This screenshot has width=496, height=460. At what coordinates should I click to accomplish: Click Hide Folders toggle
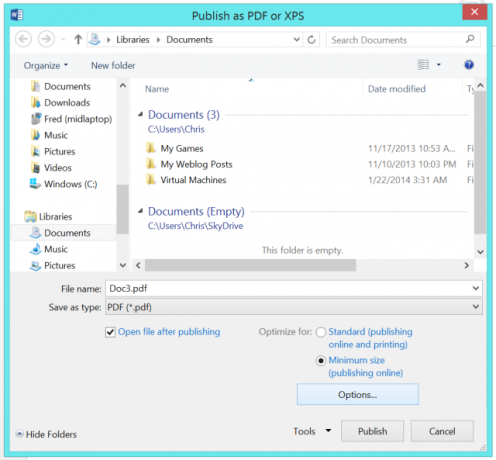pyautogui.click(x=46, y=434)
